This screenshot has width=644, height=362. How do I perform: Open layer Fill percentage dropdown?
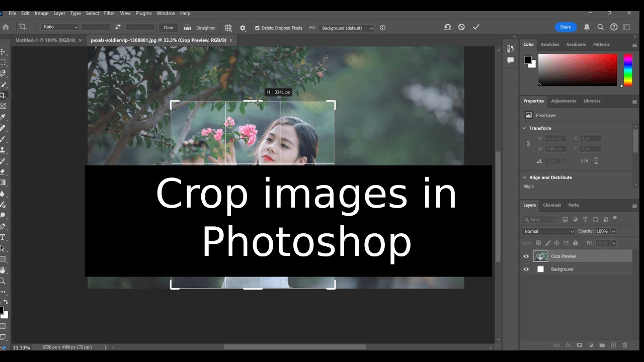pyautogui.click(x=613, y=243)
